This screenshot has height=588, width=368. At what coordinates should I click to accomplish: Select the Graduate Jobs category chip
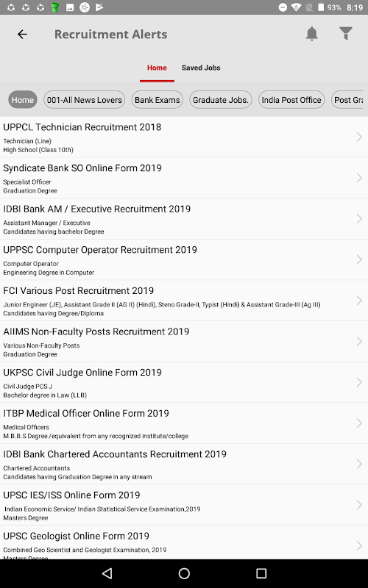pyautogui.click(x=220, y=100)
